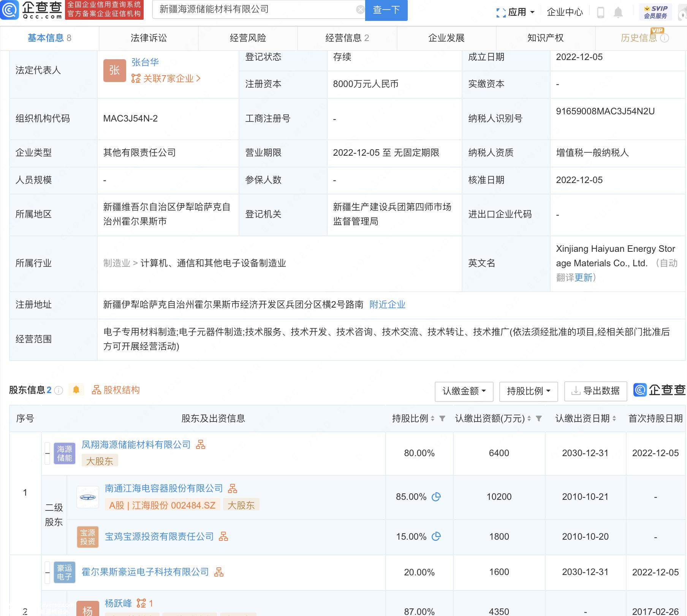Click related-company icon beside 杨跃峰

pyautogui.click(x=141, y=603)
